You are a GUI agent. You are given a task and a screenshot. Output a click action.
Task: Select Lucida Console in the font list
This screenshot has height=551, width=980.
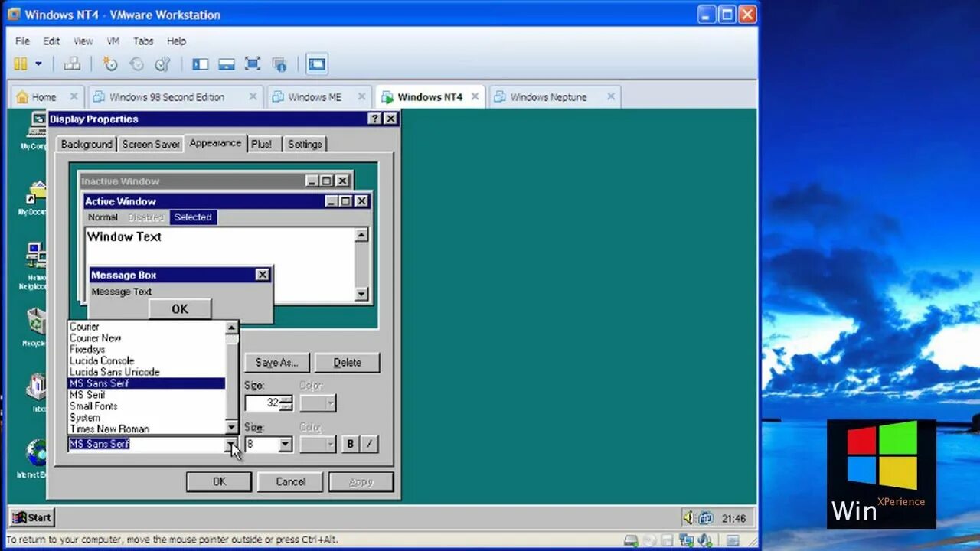click(147, 360)
